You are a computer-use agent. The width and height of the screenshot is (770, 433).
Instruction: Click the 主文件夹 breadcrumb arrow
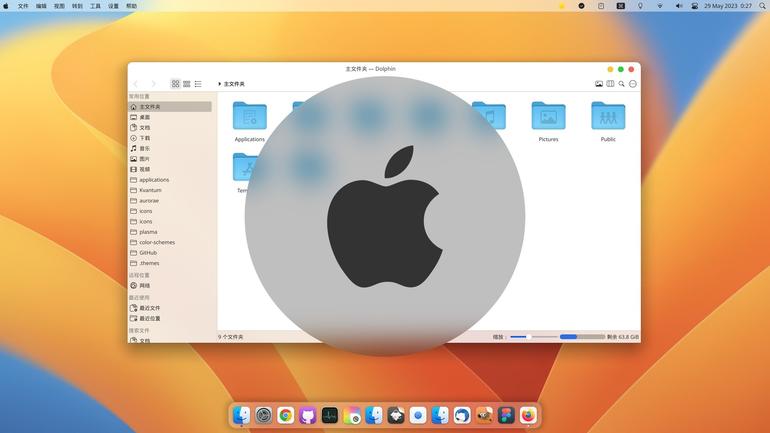(220, 84)
